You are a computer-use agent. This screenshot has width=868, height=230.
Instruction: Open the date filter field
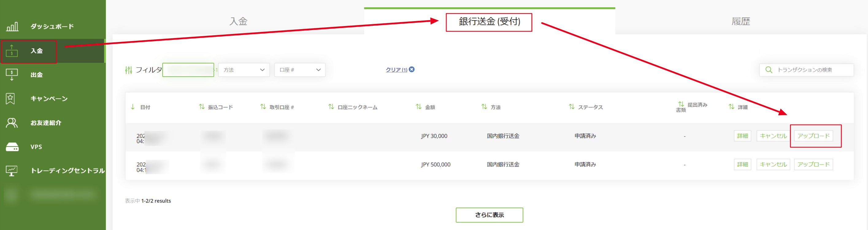188,70
